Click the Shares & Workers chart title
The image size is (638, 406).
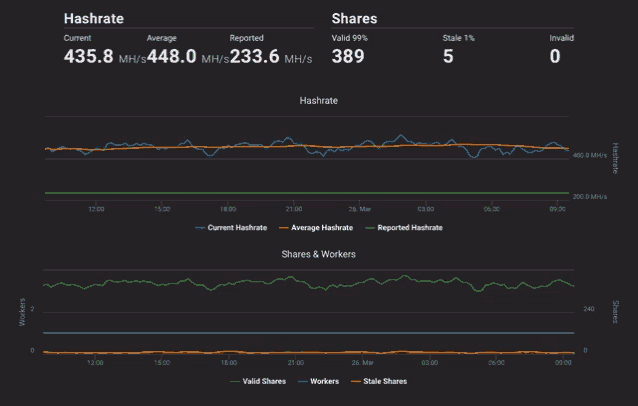coord(319,254)
